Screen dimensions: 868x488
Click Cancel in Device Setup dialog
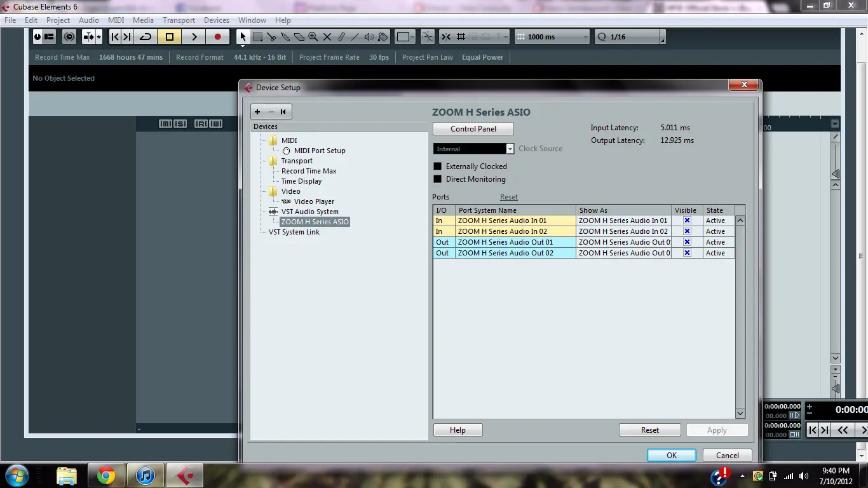727,456
